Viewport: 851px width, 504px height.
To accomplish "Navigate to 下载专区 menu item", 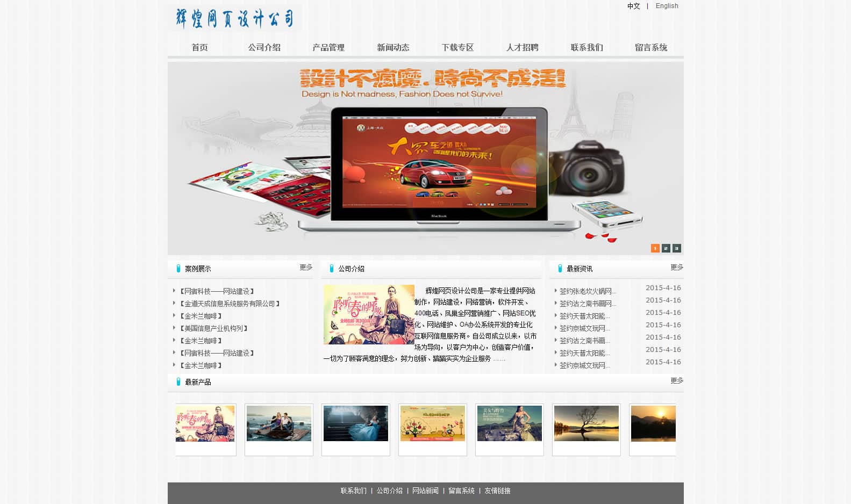I will 457,47.
